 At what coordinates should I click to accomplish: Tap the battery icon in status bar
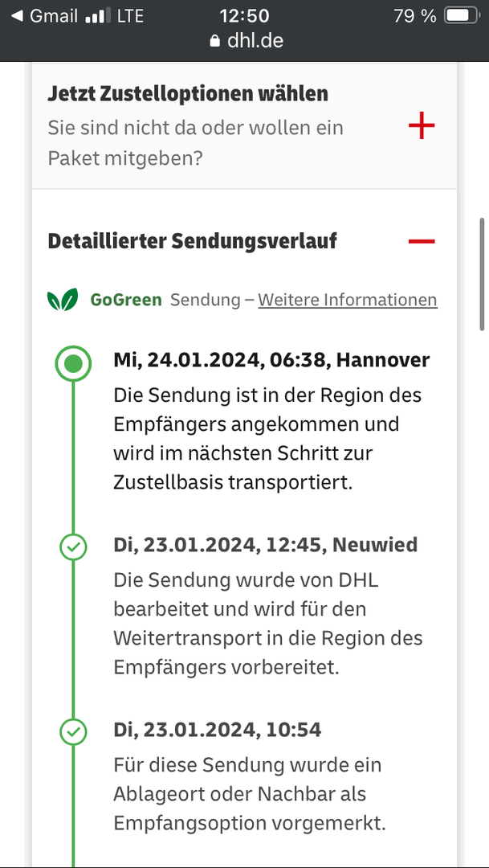point(460,16)
